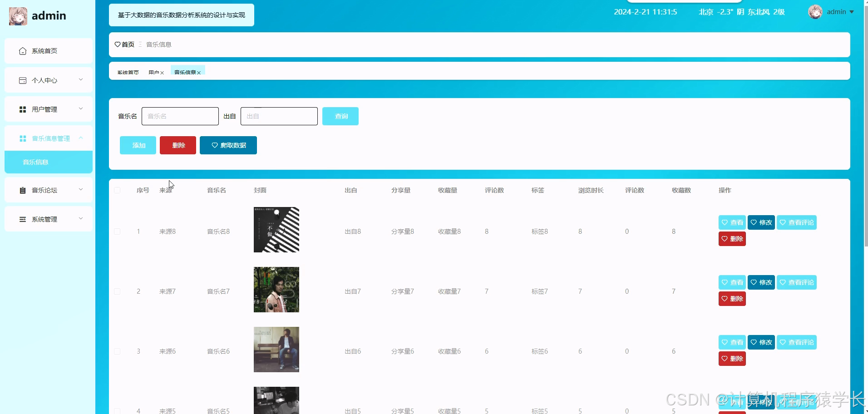
Task: Open 查看评论 for 音乐名7
Action: click(797, 282)
